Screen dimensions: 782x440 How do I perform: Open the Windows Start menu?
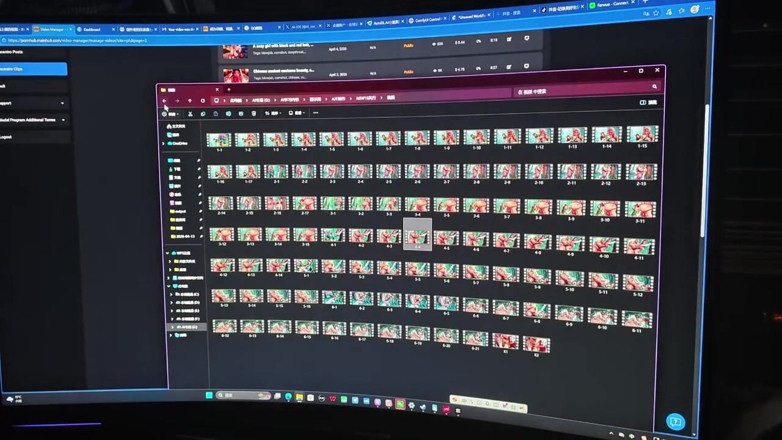point(209,395)
